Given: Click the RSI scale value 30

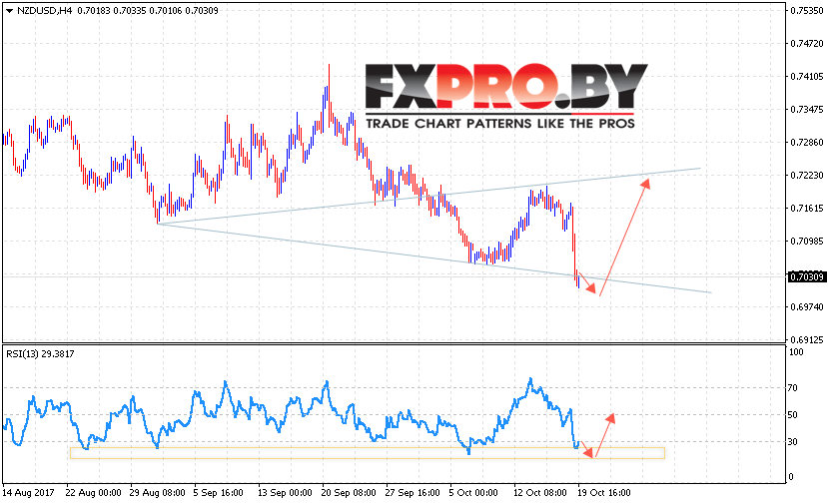Looking at the screenshot, I should pyautogui.click(x=793, y=442).
